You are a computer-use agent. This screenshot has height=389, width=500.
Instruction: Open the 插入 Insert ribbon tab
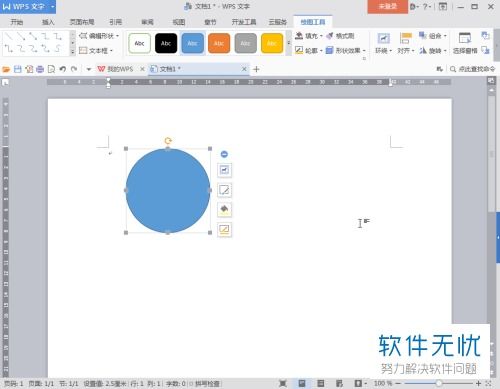(48, 22)
